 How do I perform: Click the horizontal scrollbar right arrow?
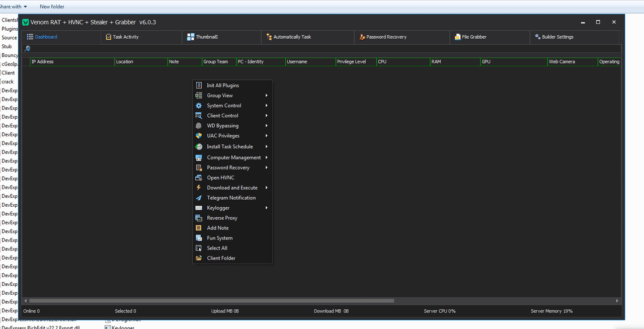click(x=617, y=300)
